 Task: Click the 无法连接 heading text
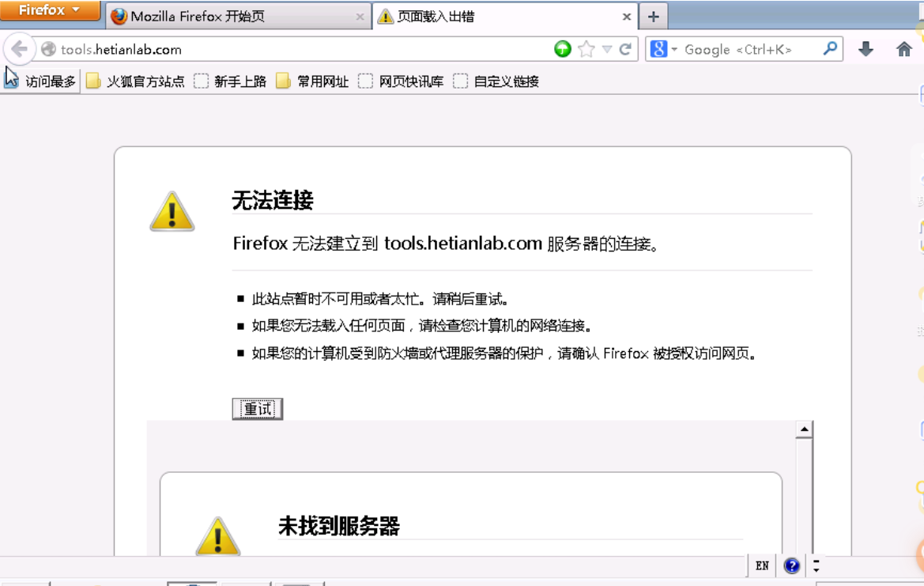(273, 200)
